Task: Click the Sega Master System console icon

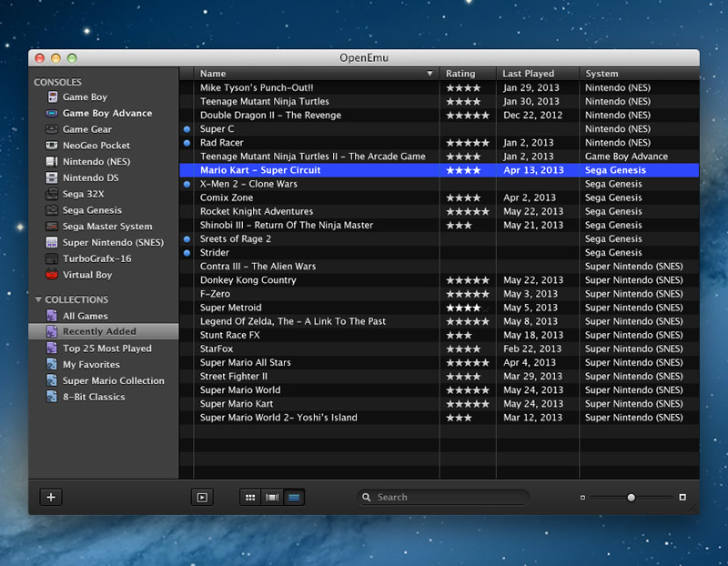Action: pos(52,226)
